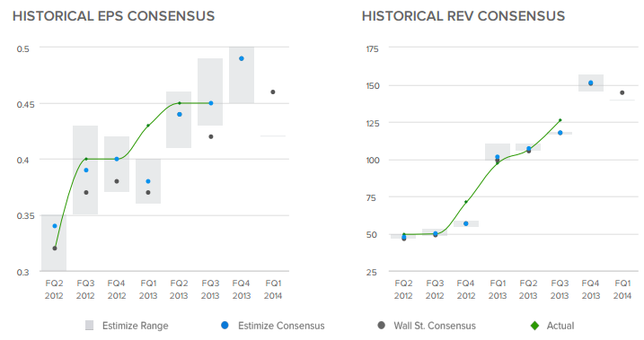Select the gray FQ2 2012 EPS Wall St. point
This screenshot has width=644, height=340.
55,248
